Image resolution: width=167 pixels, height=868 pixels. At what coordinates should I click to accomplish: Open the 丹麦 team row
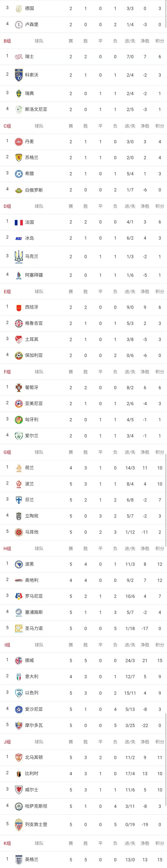click(x=83, y=142)
